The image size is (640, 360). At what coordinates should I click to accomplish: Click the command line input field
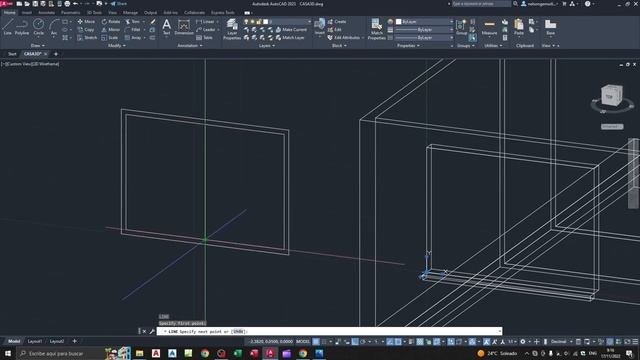pos(330,331)
